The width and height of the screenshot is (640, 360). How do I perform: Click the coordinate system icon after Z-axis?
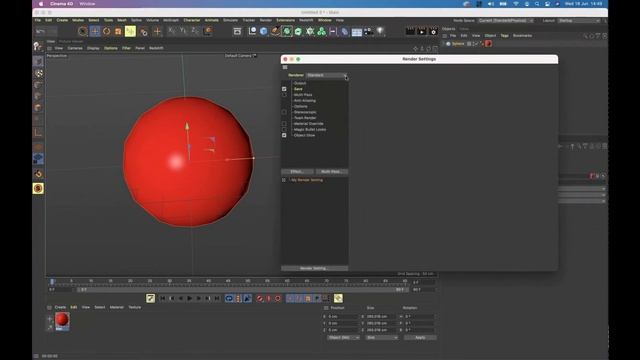208,31
